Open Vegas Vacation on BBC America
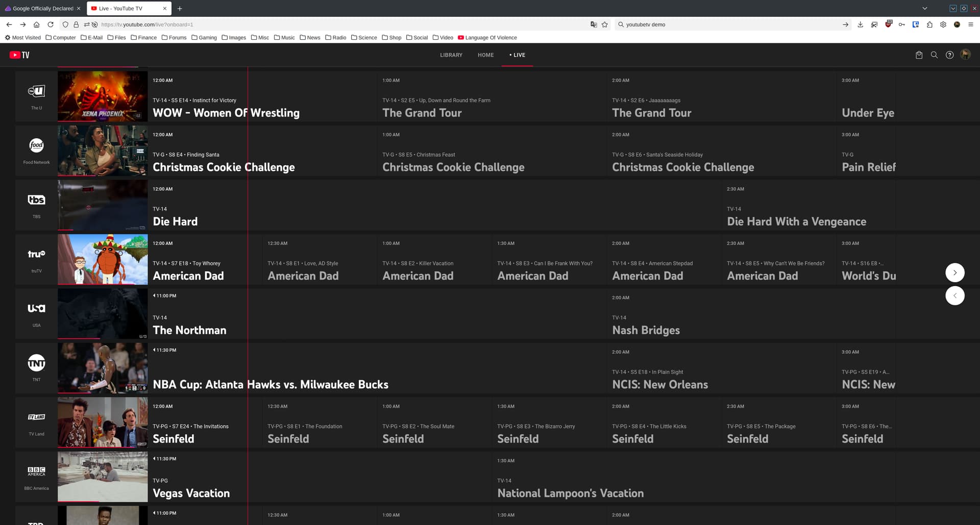The width and height of the screenshot is (980, 525). tap(320, 477)
